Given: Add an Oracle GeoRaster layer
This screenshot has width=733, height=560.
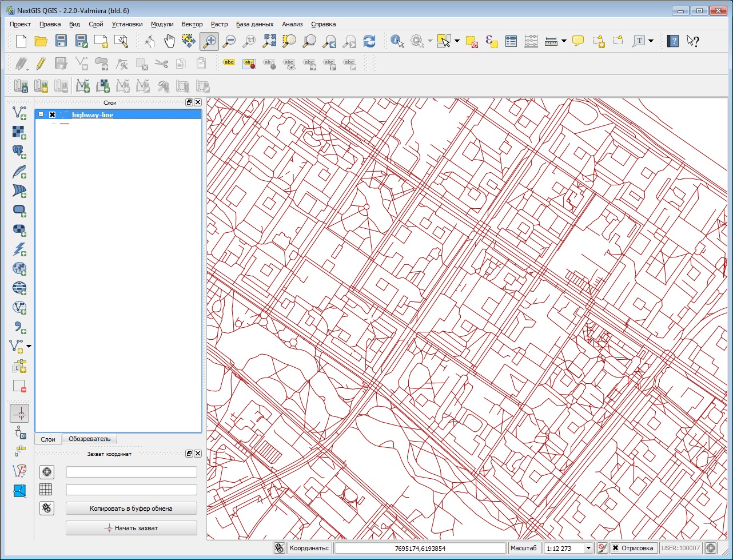Looking at the screenshot, I should [19, 229].
